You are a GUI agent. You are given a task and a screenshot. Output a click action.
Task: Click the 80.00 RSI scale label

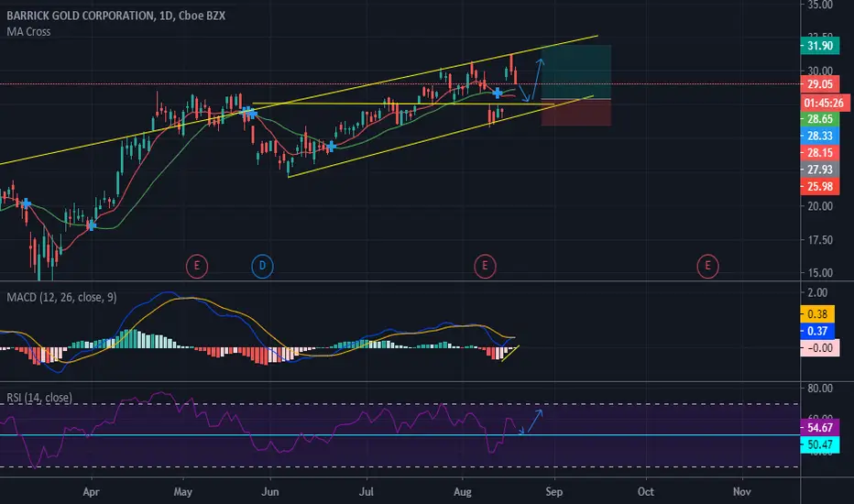pyautogui.click(x=820, y=388)
